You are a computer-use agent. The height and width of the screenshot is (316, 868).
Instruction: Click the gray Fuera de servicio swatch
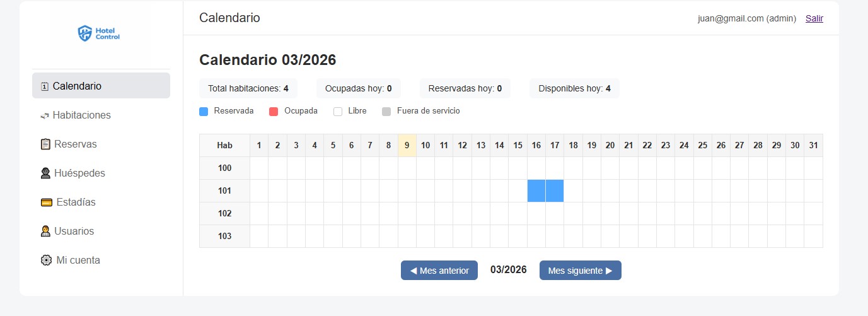[386, 112]
